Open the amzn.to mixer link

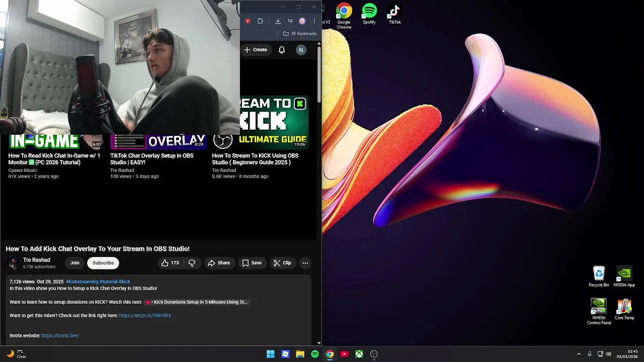(145, 316)
